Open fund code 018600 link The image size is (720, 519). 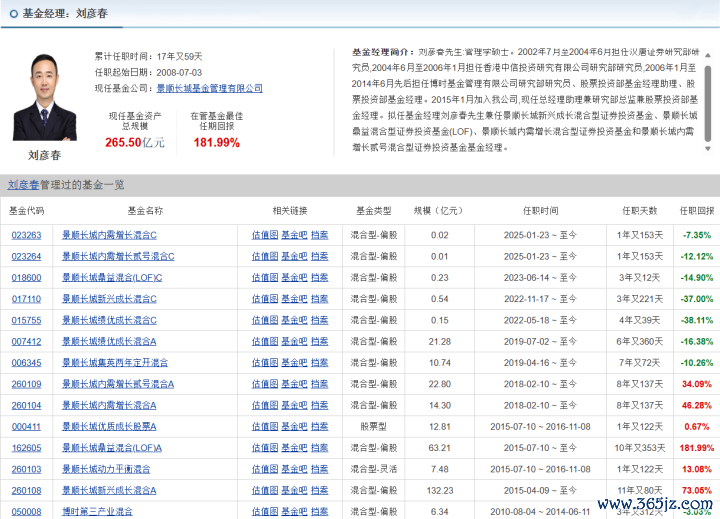coord(26,278)
